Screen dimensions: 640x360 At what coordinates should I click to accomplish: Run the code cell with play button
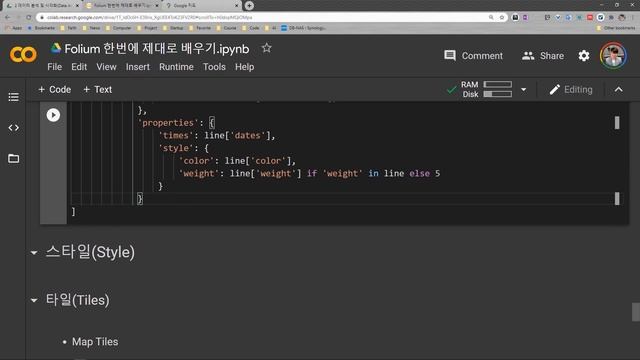click(53, 115)
